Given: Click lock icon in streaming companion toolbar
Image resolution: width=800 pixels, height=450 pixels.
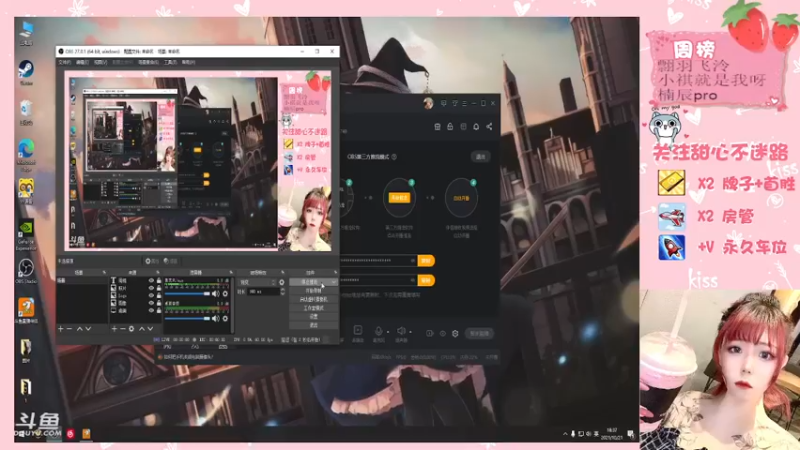Looking at the screenshot, I should 450,127.
